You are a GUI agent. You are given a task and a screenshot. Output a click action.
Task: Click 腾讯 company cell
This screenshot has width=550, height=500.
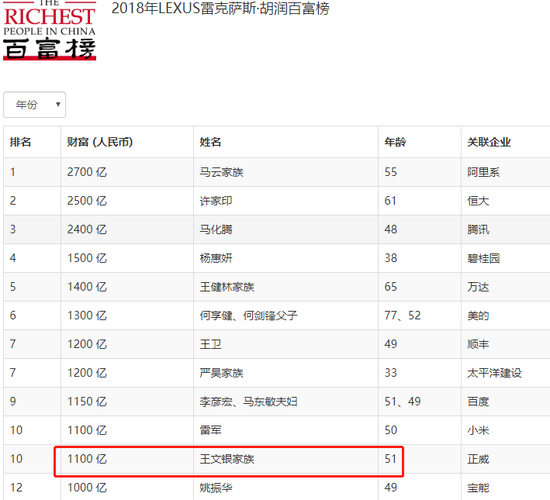pos(478,229)
